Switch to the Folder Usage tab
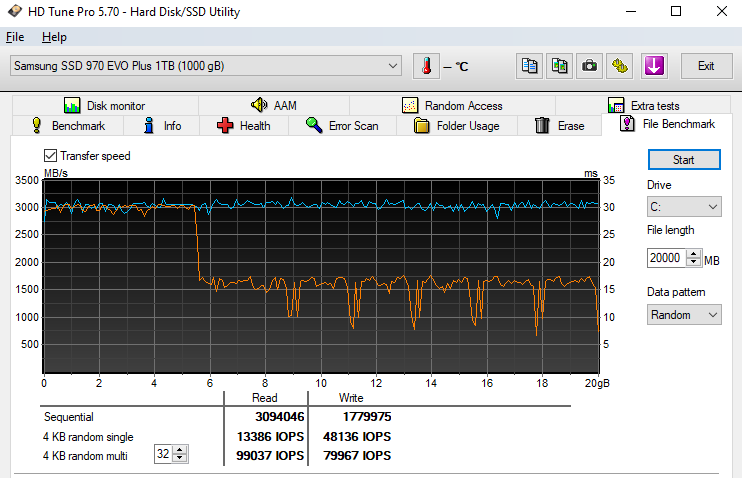This screenshot has height=478, width=742. pos(457,126)
